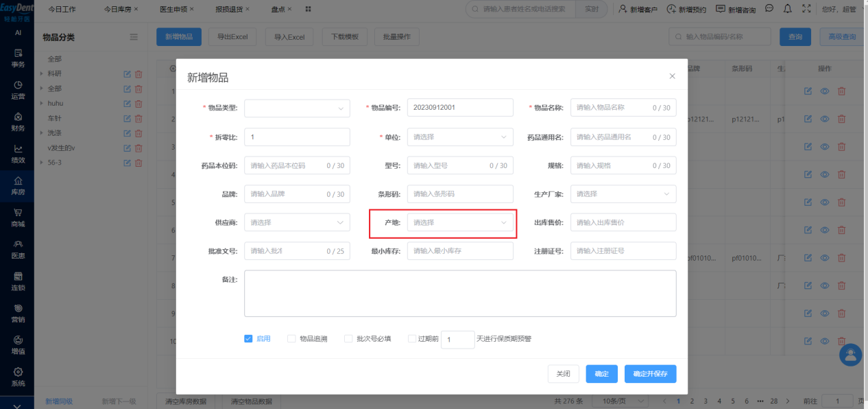This screenshot has height=409, width=868.
Task: Open the notifications bell
Action: (x=788, y=9)
